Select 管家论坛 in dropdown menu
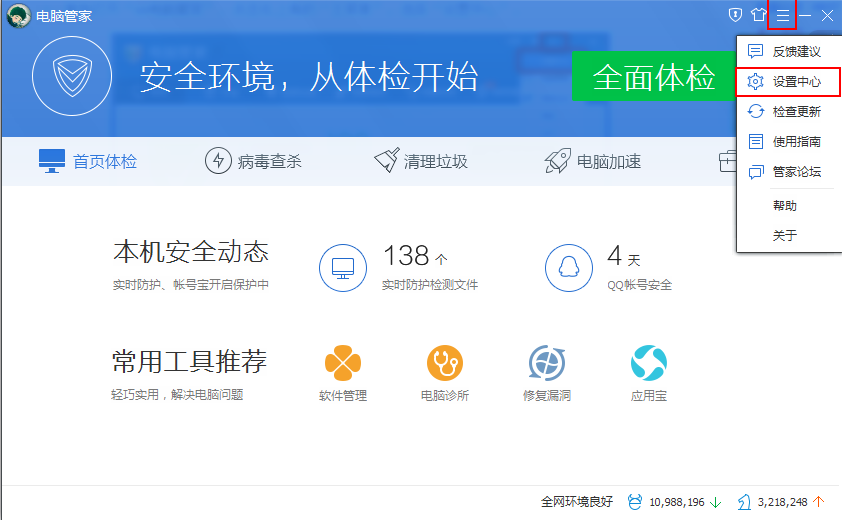Image resolution: width=842 pixels, height=520 pixels. (796, 171)
